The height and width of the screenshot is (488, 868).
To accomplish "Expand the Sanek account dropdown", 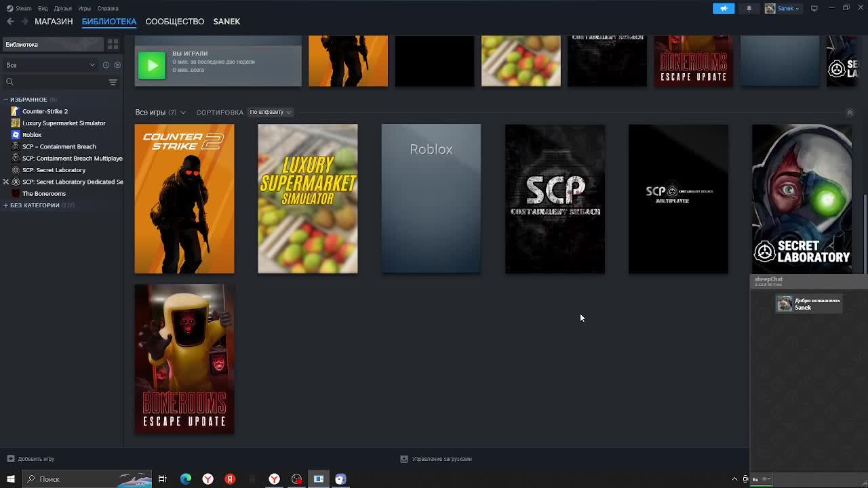I will 783,8.
